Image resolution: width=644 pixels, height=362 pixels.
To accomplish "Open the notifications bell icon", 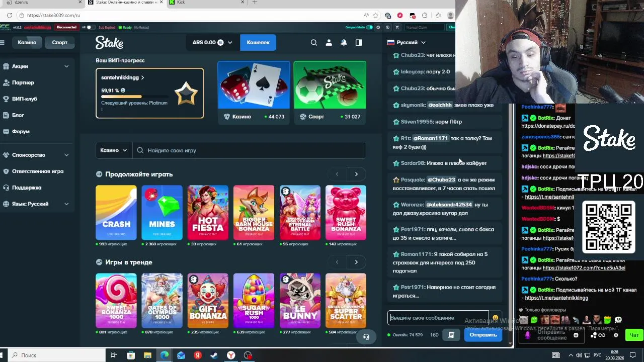I will [x=344, y=43].
